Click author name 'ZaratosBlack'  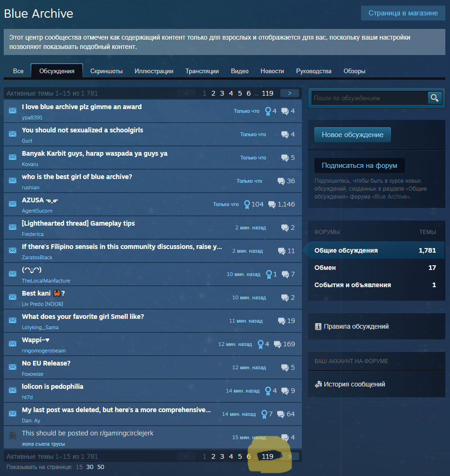click(x=37, y=257)
